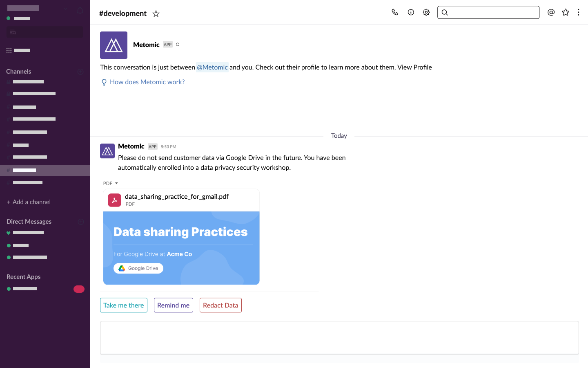Click the View Profile link

click(x=415, y=67)
